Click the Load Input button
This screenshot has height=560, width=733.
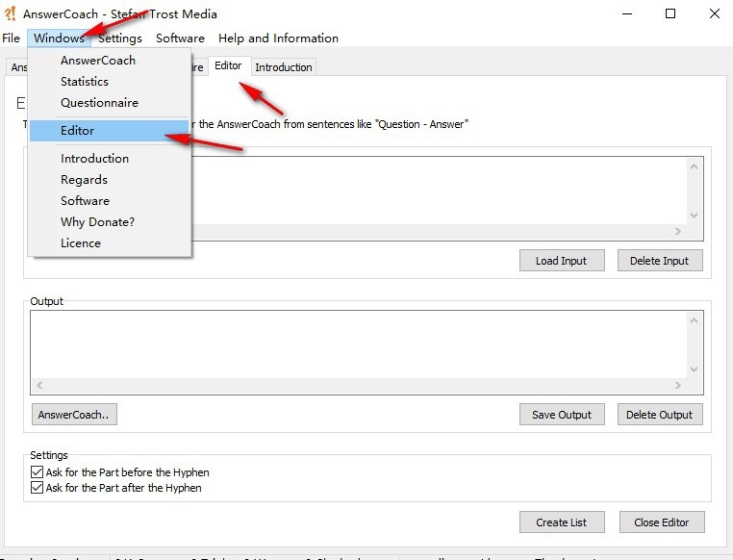[x=562, y=261]
